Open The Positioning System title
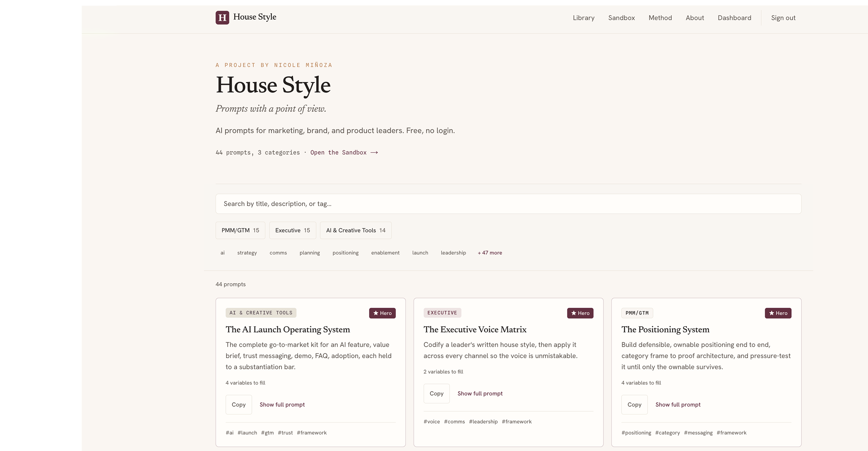Image resolution: width=868 pixels, height=451 pixels. pyautogui.click(x=665, y=329)
